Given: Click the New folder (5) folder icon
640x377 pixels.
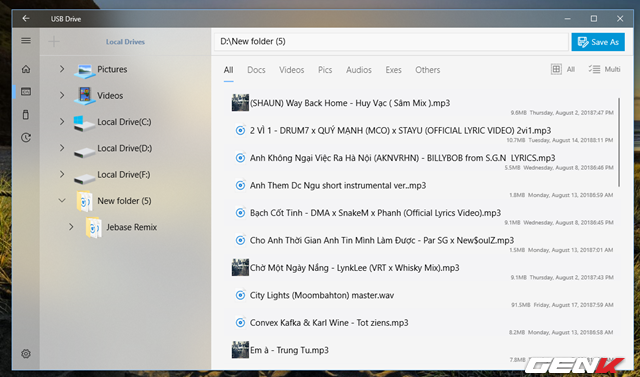Looking at the screenshot, I should [x=84, y=202].
